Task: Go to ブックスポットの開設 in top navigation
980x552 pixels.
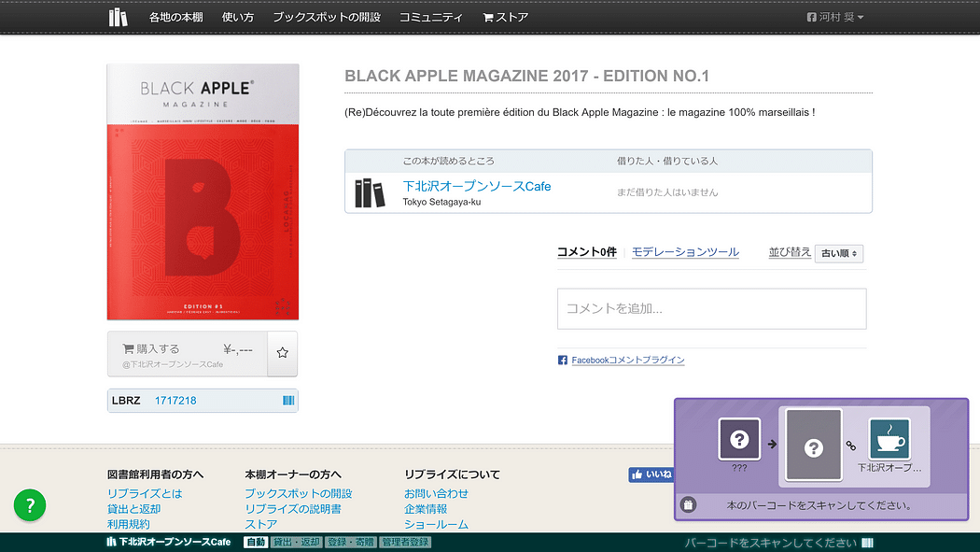Action: click(x=327, y=17)
